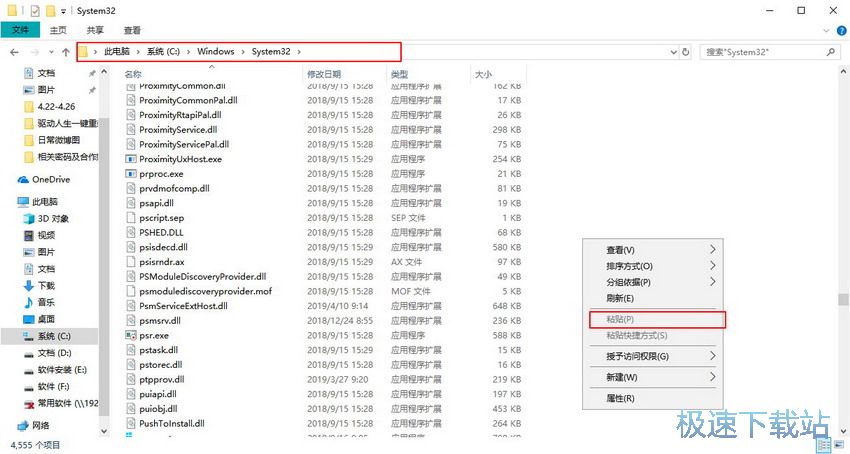Open 授予访问权限(G) context submenu
This screenshot has height=454, width=850.
(653, 356)
